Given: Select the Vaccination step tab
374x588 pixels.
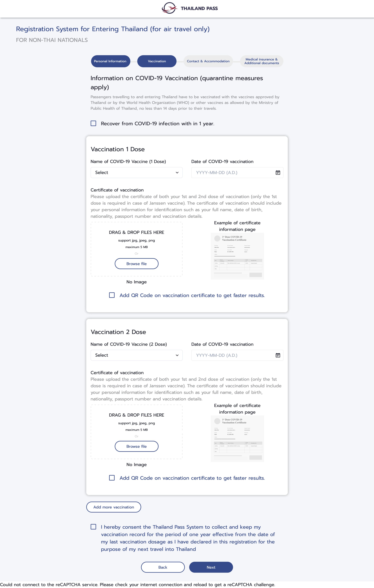Looking at the screenshot, I should pos(157,61).
